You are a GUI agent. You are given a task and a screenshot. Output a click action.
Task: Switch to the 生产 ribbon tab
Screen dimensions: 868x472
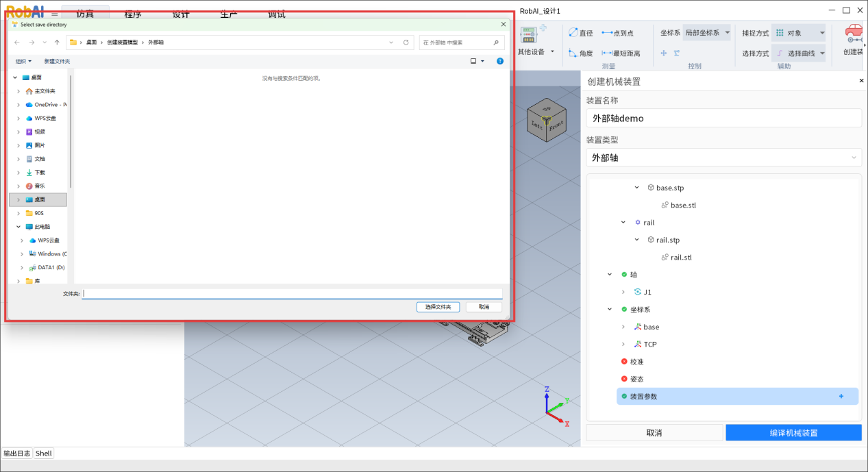pyautogui.click(x=229, y=14)
